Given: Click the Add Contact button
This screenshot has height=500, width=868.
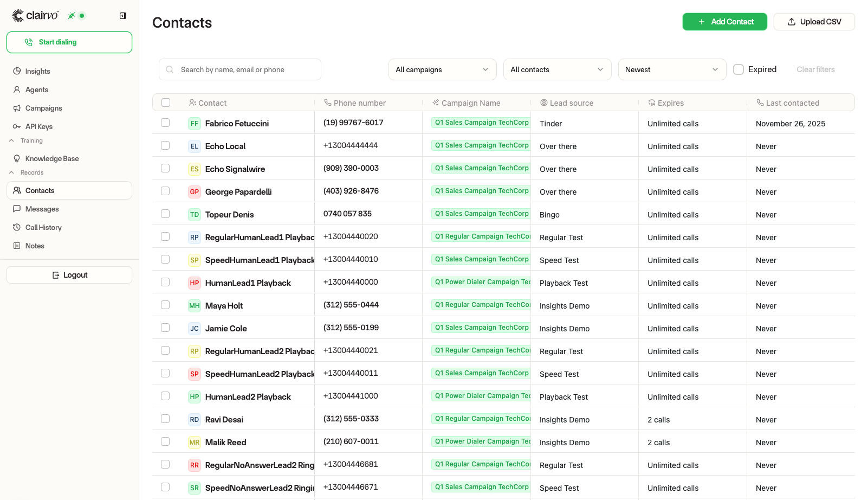Looking at the screenshot, I should coord(724,22).
